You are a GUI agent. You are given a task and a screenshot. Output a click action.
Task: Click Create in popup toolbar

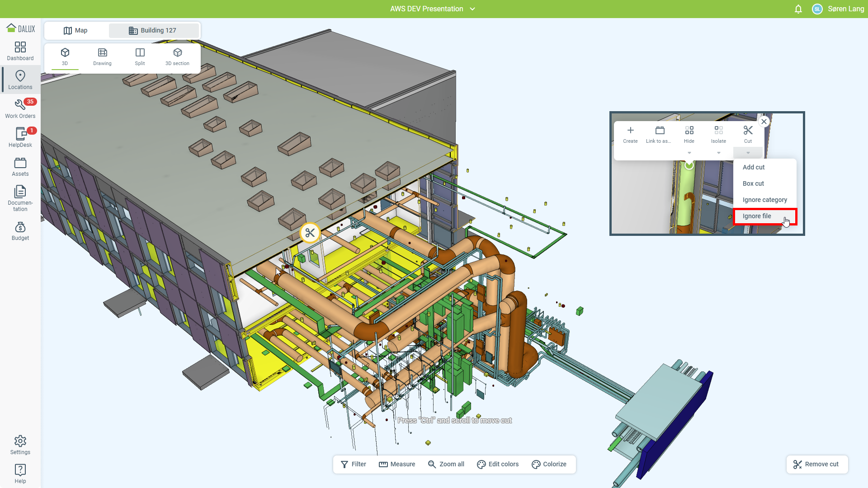[x=630, y=135]
